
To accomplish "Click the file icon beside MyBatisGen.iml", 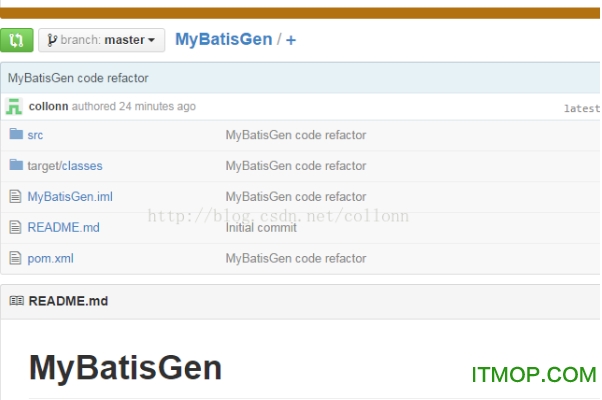I will (x=15, y=196).
